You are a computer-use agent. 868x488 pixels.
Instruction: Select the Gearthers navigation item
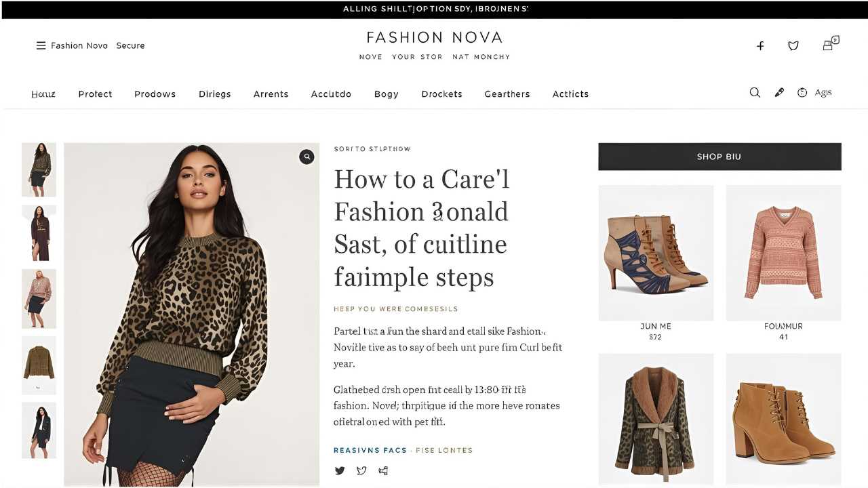[x=507, y=94]
